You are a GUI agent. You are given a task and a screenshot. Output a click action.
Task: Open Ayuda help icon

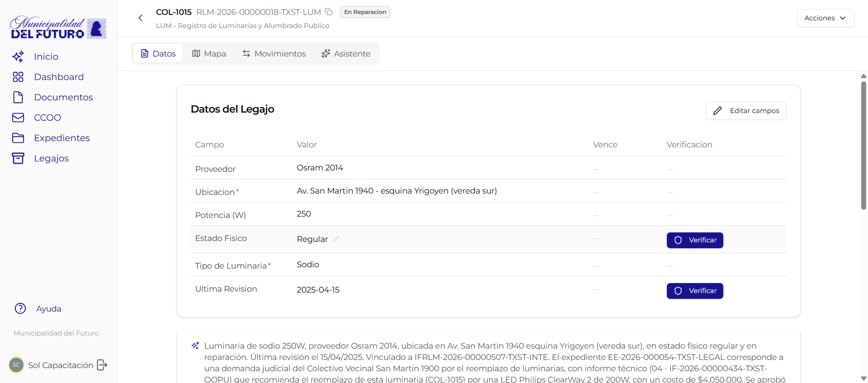[20, 308]
